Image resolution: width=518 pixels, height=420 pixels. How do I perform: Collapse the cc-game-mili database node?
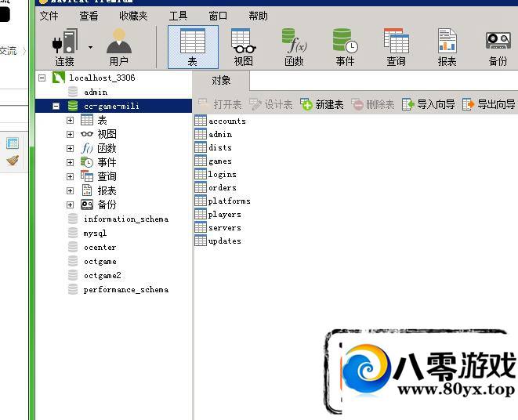(x=56, y=106)
